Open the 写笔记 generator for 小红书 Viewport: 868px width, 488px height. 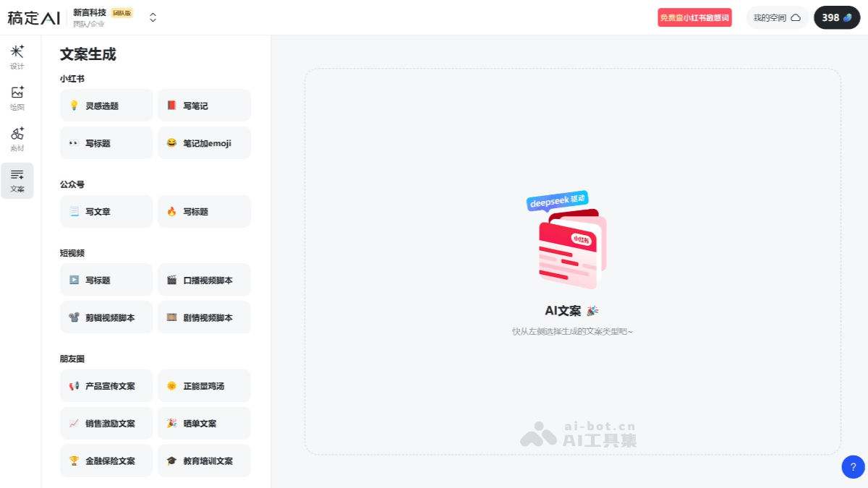[204, 105]
